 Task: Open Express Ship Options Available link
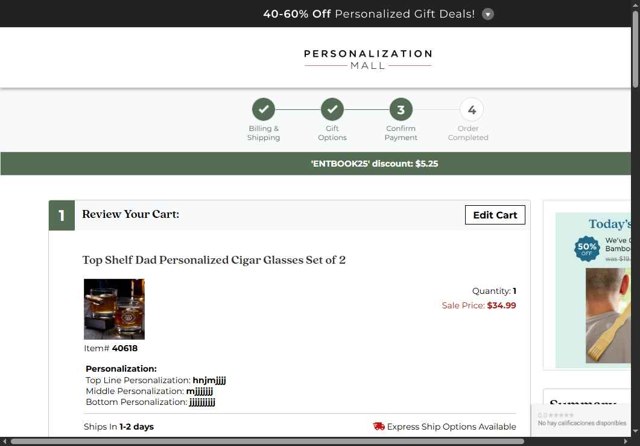click(451, 427)
